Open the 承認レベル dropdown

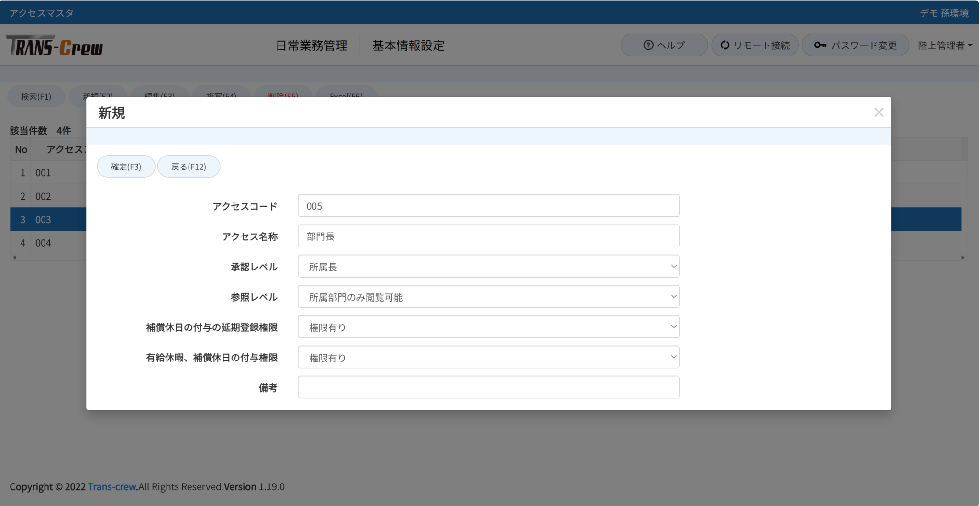(488, 267)
